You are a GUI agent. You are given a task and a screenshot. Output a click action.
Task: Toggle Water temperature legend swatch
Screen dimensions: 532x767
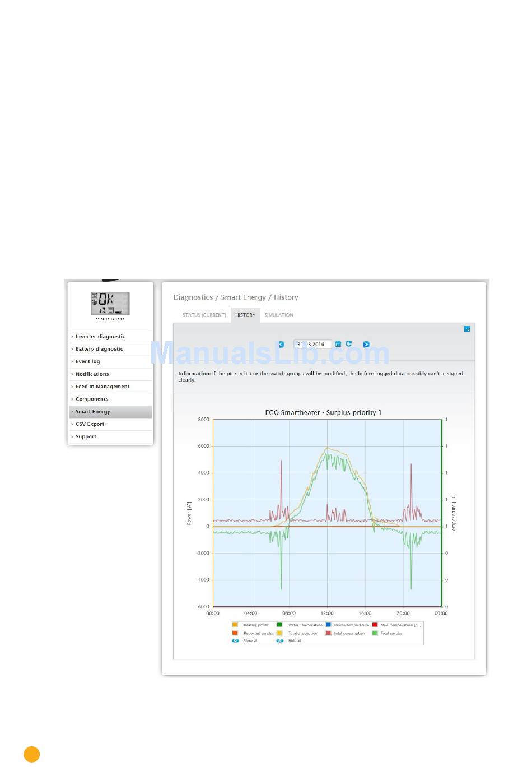279,625
